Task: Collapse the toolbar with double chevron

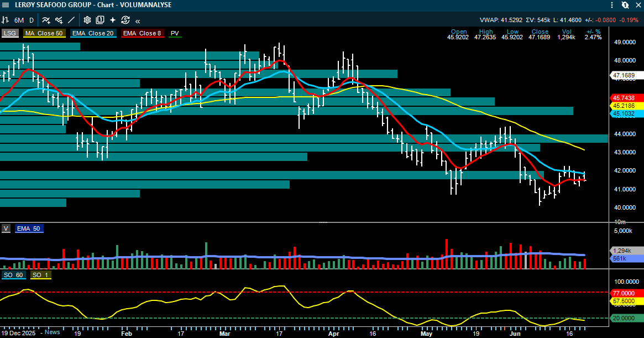Action: tap(138, 20)
